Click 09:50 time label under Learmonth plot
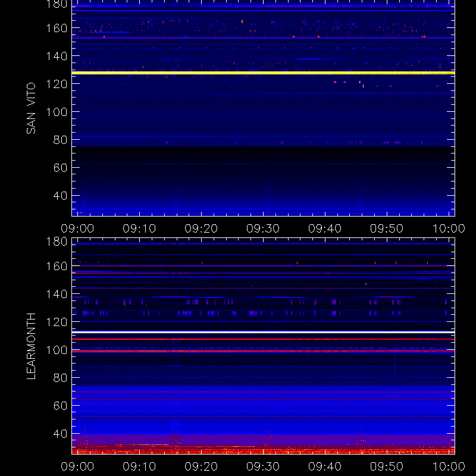476x476 pixels. 387,466
